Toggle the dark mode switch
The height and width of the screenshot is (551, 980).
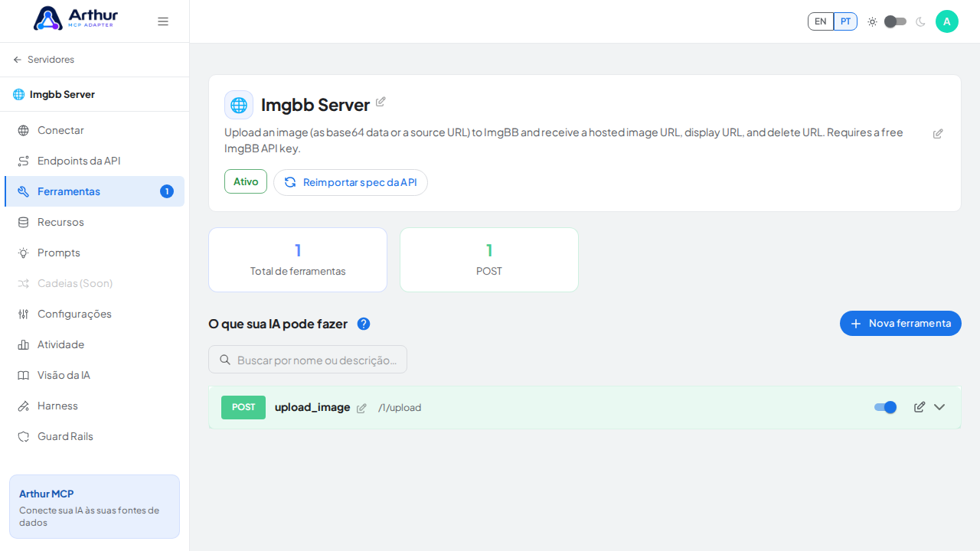(895, 21)
